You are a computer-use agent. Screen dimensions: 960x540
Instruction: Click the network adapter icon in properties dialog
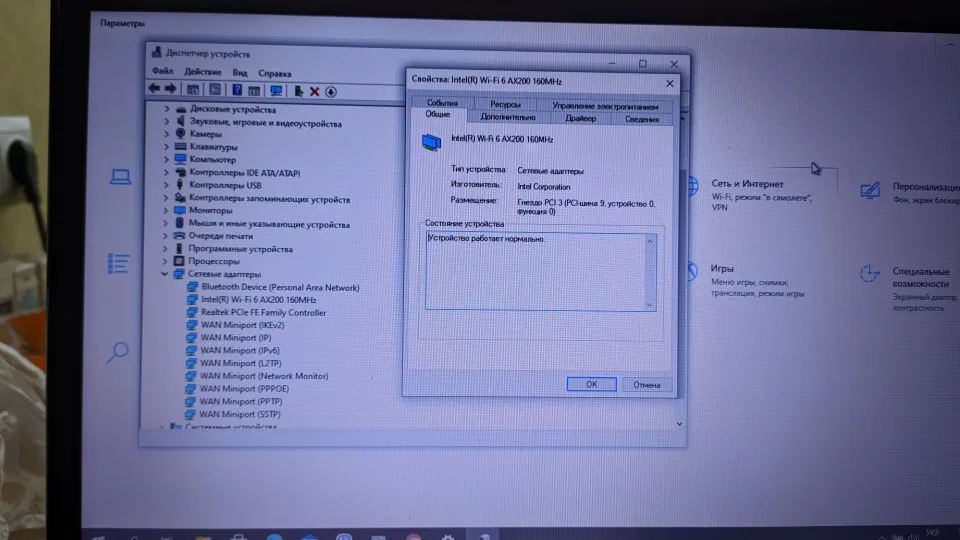[x=431, y=142]
